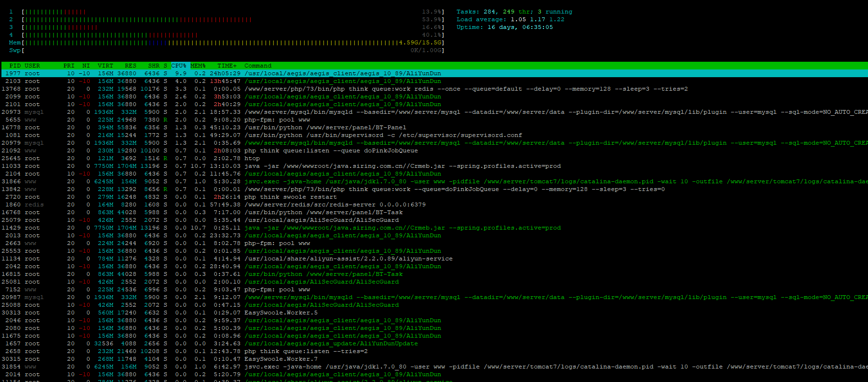Image resolution: width=868 pixels, height=382 pixels.
Task: Select the supervisord process row PID 1081
Action: [x=434, y=135]
